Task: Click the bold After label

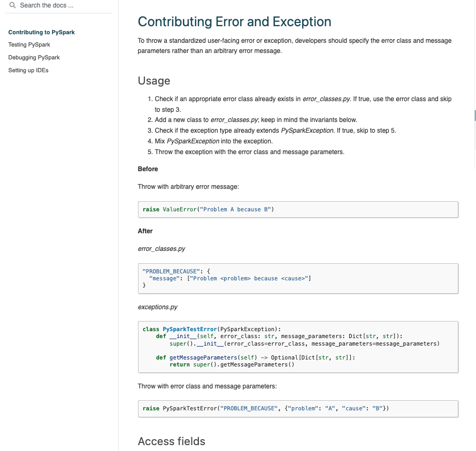Action: click(x=145, y=231)
